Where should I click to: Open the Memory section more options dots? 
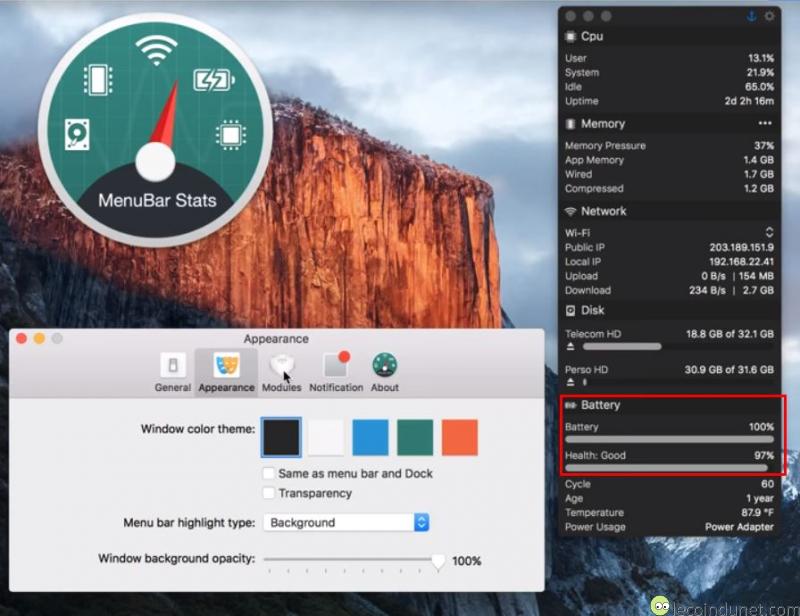pos(765,124)
